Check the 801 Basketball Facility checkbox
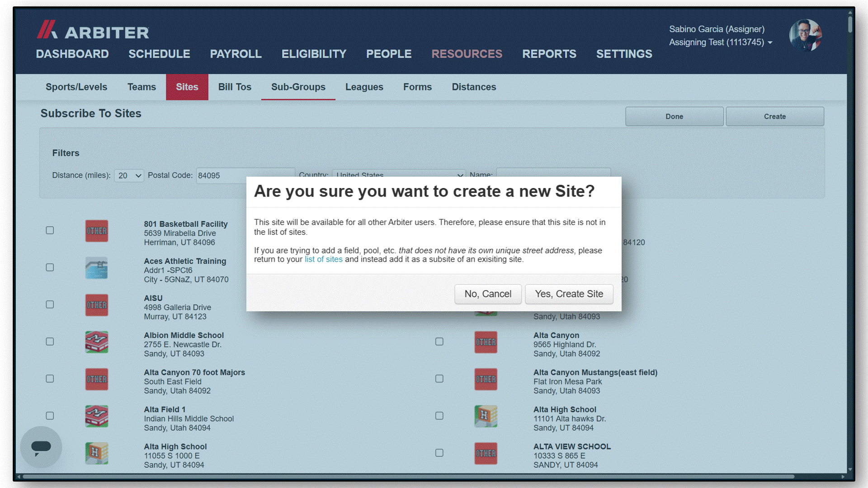Image resolution: width=868 pixels, height=488 pixels. [x=50, y=230]
